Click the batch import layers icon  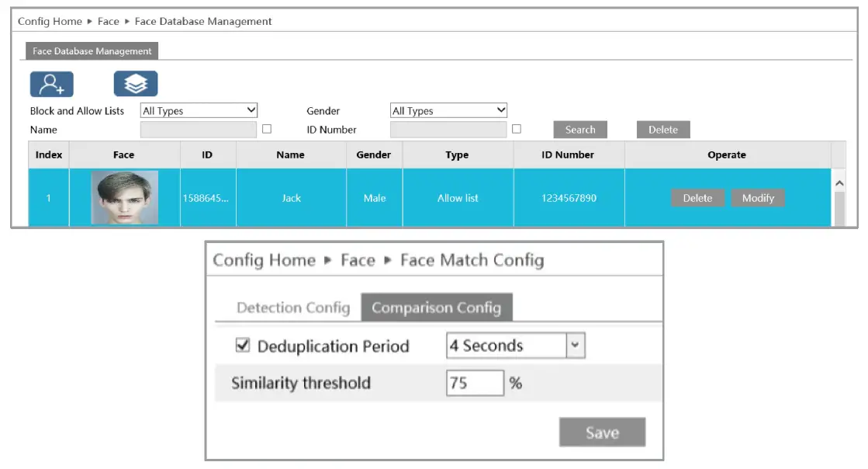pos(136,84)
